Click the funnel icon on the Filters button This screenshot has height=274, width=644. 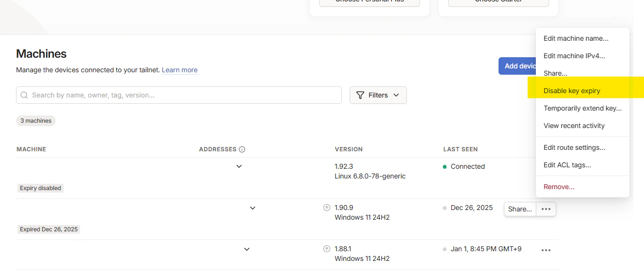[360, 95]
